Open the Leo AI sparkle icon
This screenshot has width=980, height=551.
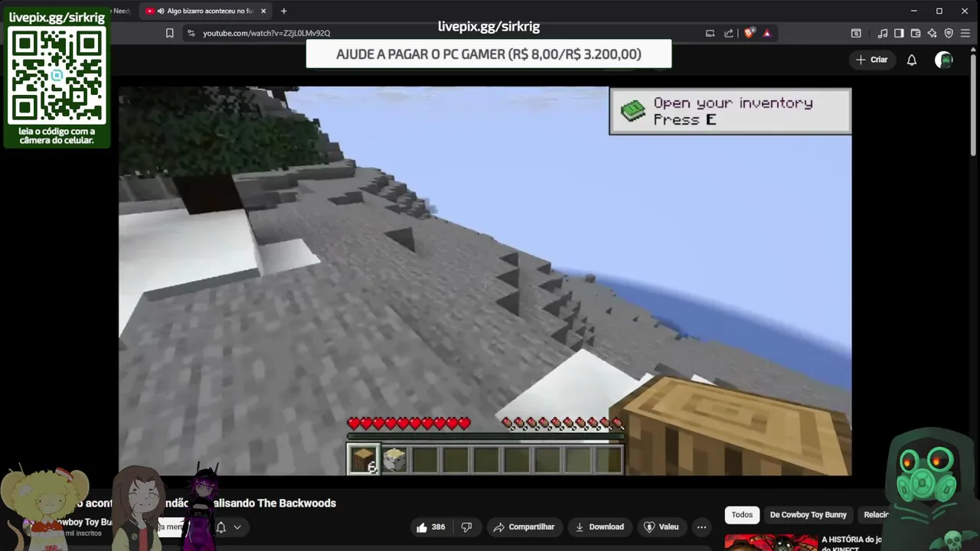click(932, 33)
